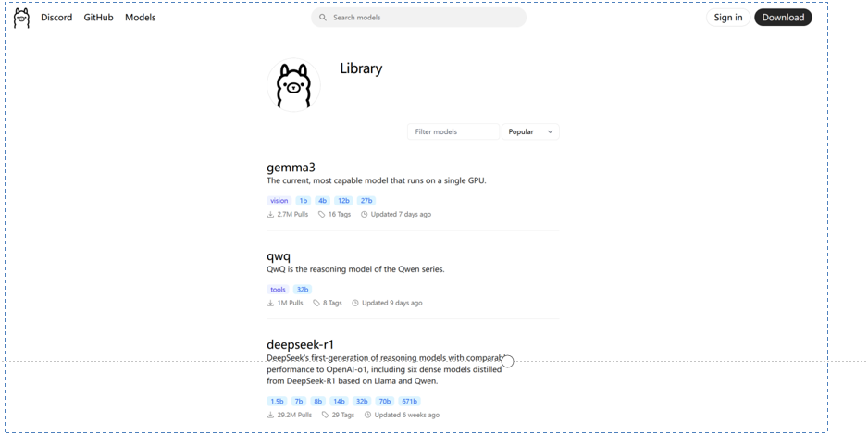Click clock icon beside Updated 7 days ago

365,214
